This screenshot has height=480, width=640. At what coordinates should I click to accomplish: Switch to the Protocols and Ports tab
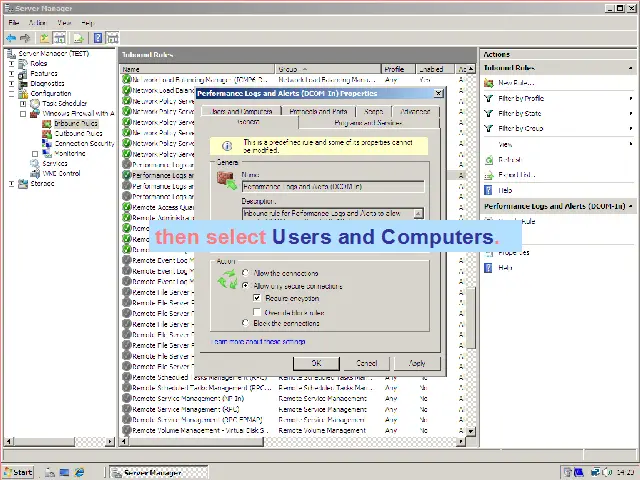tap(318, 111)
